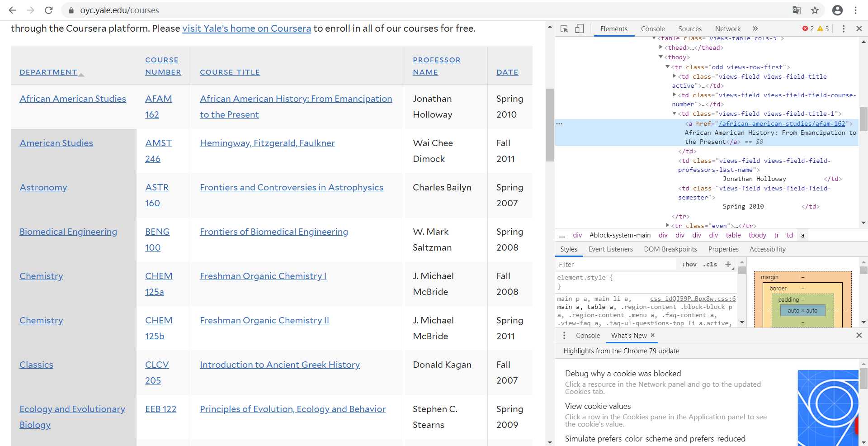Collapse the td views-field-title-1 node

[674, 114]
